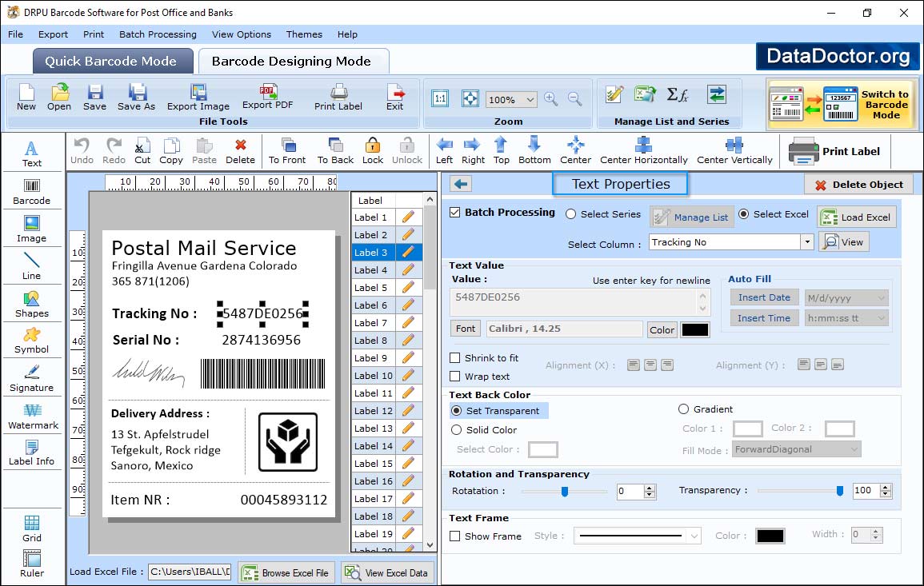Bring object To Front
This screenshot has height=586, width=924.
[287, 151]
